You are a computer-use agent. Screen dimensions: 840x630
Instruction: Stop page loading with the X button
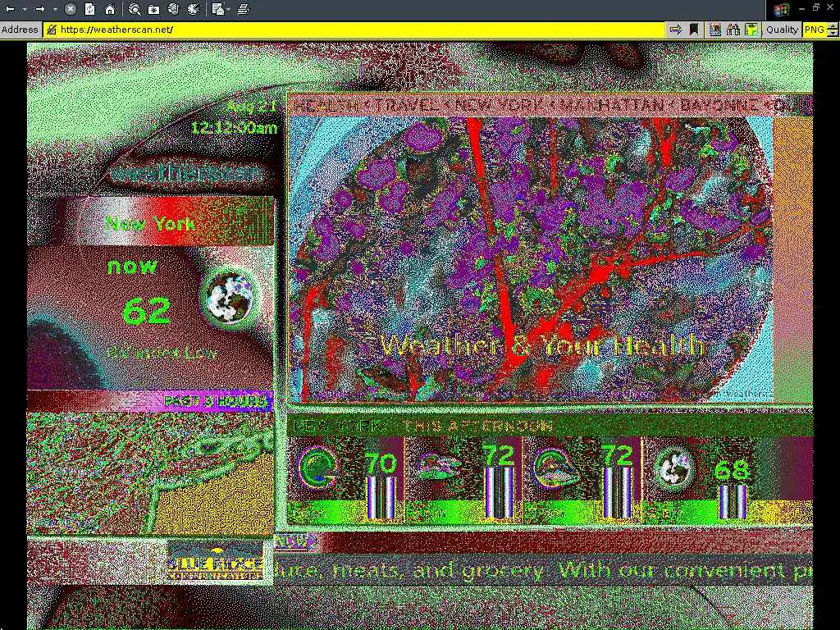[71, 9]
